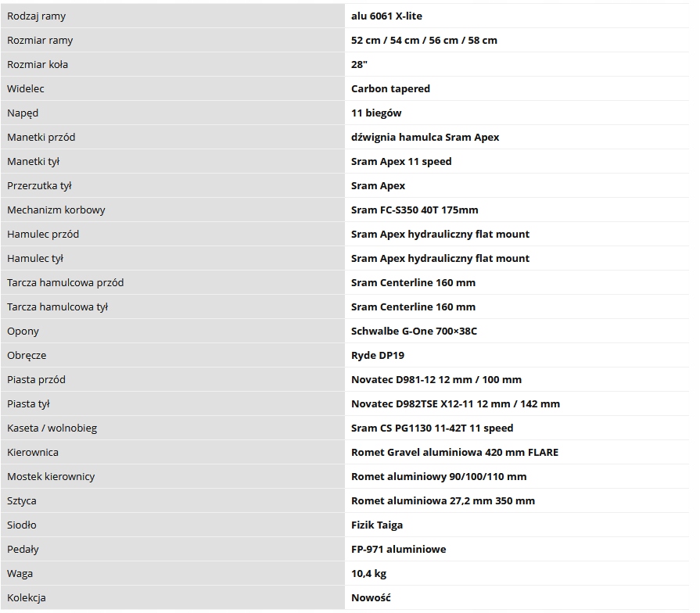Click the 'Rodzaj ramy' label cell

click(x=36, y=16)
